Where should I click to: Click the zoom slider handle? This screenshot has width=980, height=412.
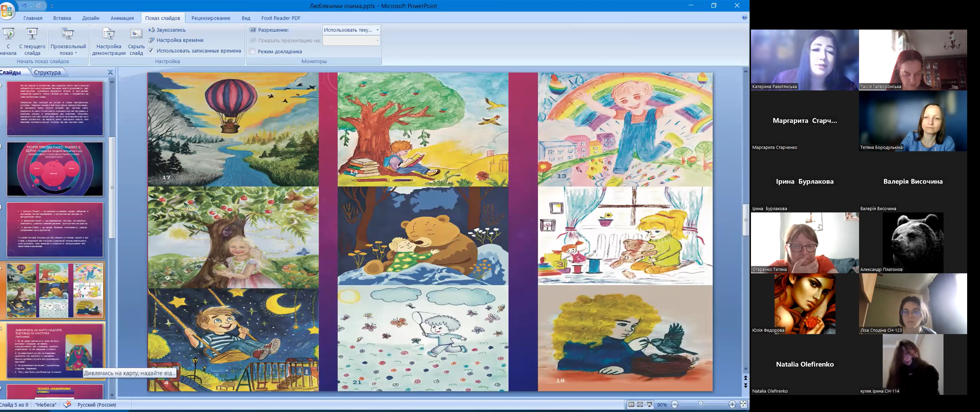click(x=701, y=405)
